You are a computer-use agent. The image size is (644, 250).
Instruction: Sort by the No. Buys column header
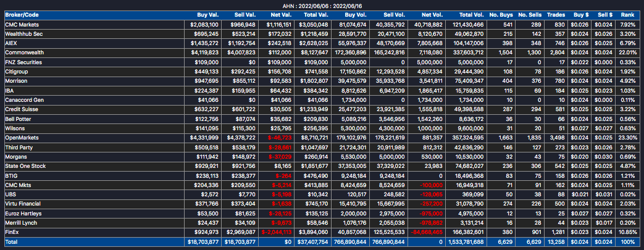501,14
